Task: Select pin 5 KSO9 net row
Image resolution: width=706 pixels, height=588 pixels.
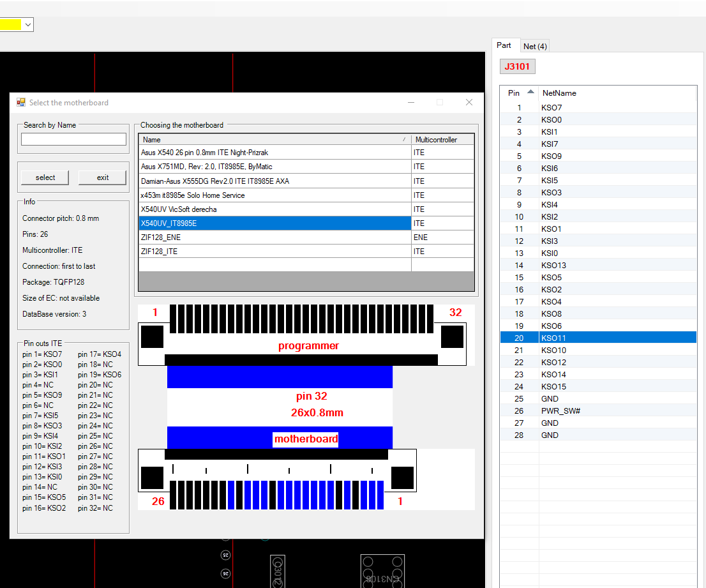Action: tap(598, 156)
